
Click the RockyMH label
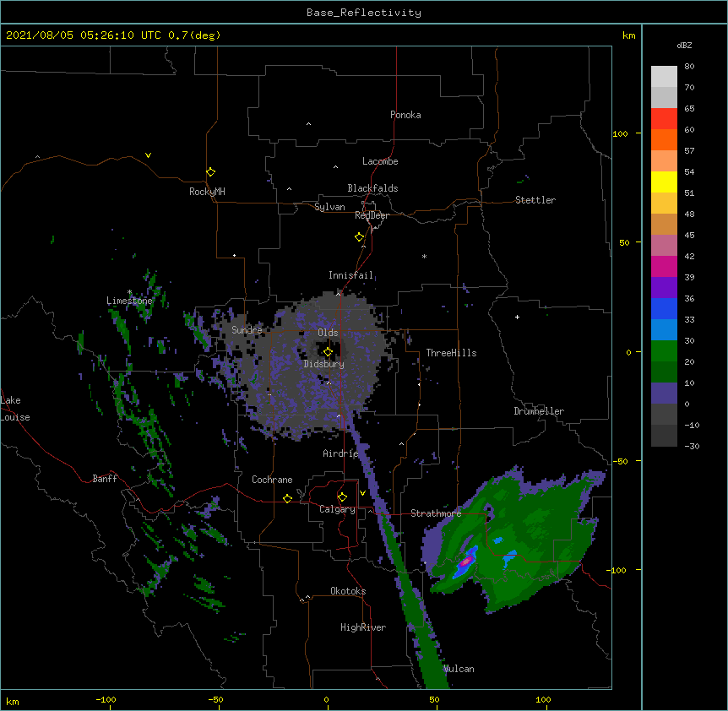point(207,192)
